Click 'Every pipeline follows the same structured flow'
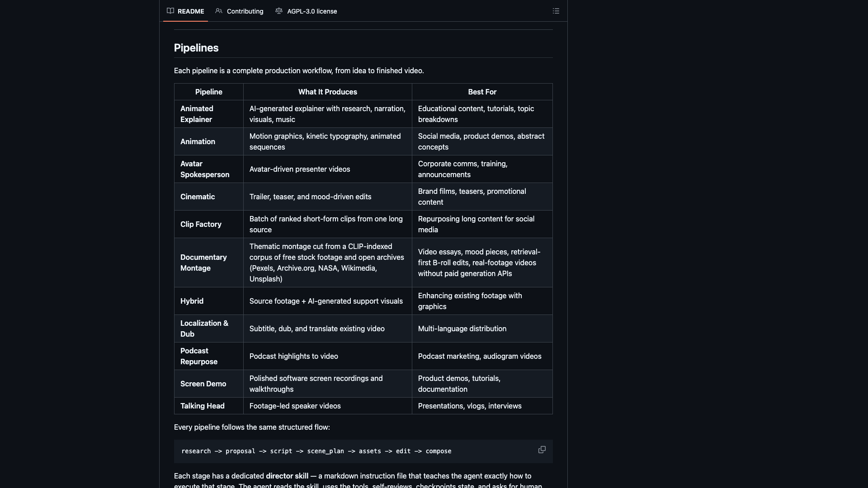The width and height of the screenshot is (868, 488). pyautogui.click(x=252, y=427)
